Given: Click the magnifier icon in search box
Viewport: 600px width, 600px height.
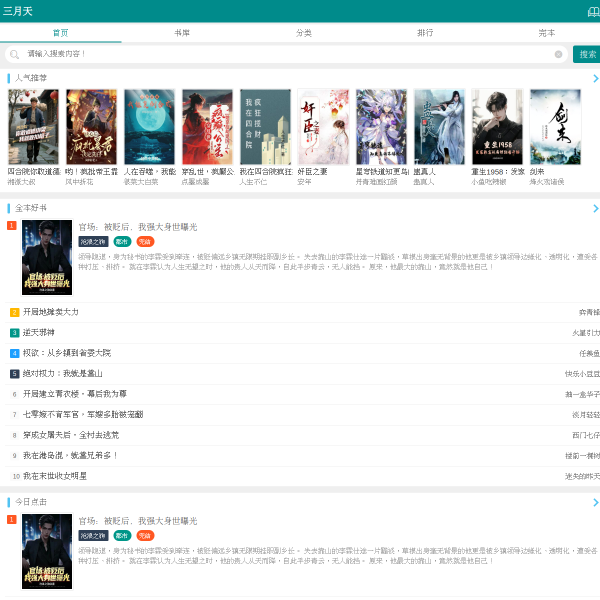Looking at the screenshot, I should pos(14,54).
